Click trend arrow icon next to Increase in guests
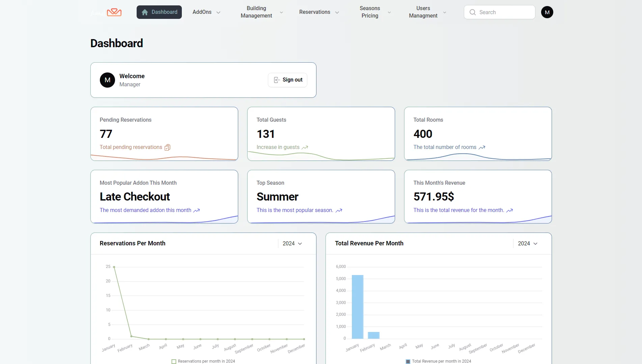 tap(305, 147)
